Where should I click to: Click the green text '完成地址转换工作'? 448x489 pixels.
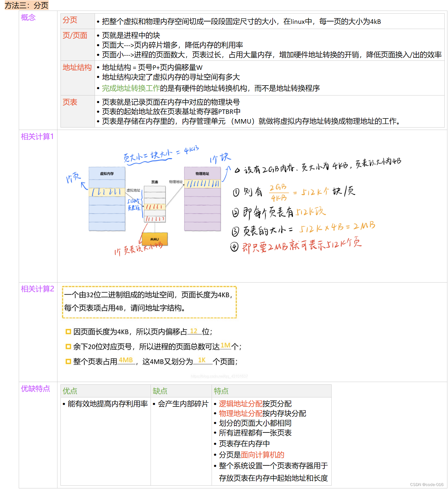(131, 88)
